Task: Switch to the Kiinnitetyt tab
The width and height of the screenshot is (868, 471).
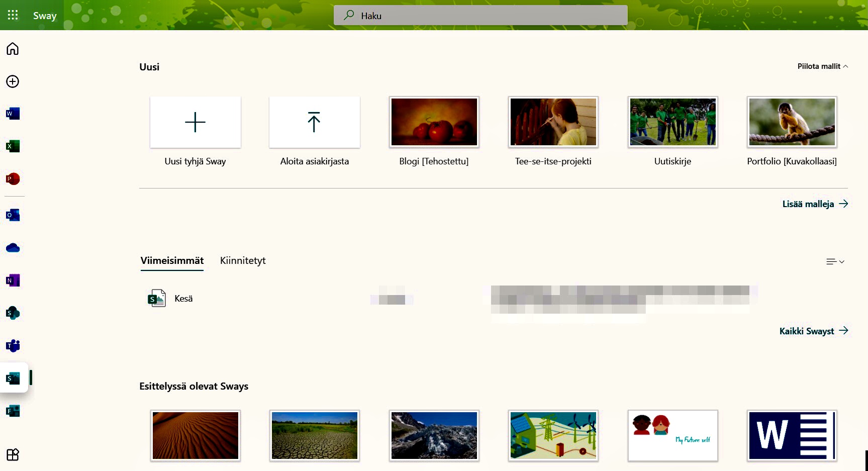Action: [243, 260]
